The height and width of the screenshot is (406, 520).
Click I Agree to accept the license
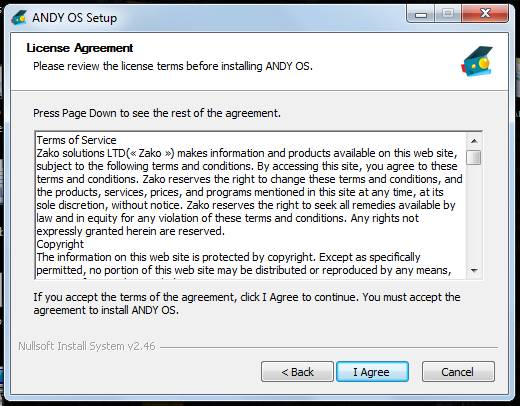point(372,372)
